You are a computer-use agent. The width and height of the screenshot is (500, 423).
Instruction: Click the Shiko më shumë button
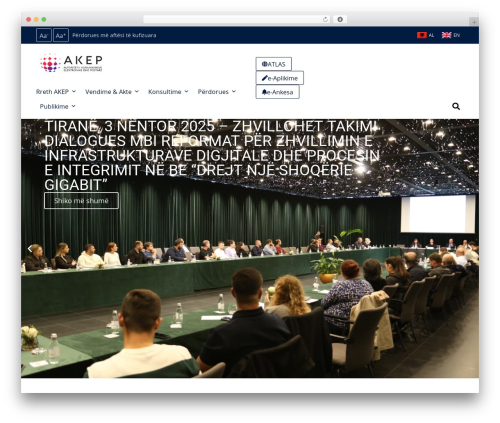click(x=81, y=201)
